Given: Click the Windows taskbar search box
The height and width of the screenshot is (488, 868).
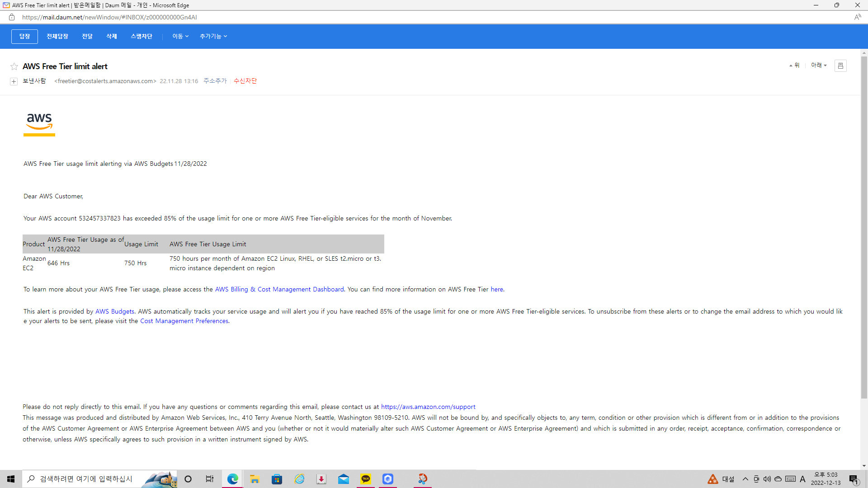Looking at the screenshot, I should coord(99,479).
